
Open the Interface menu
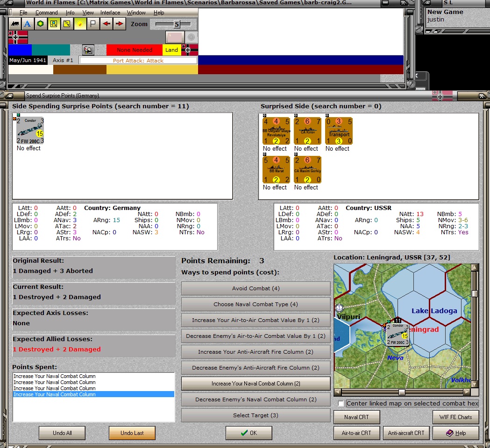pyautogui.click(x=110, y=13)
